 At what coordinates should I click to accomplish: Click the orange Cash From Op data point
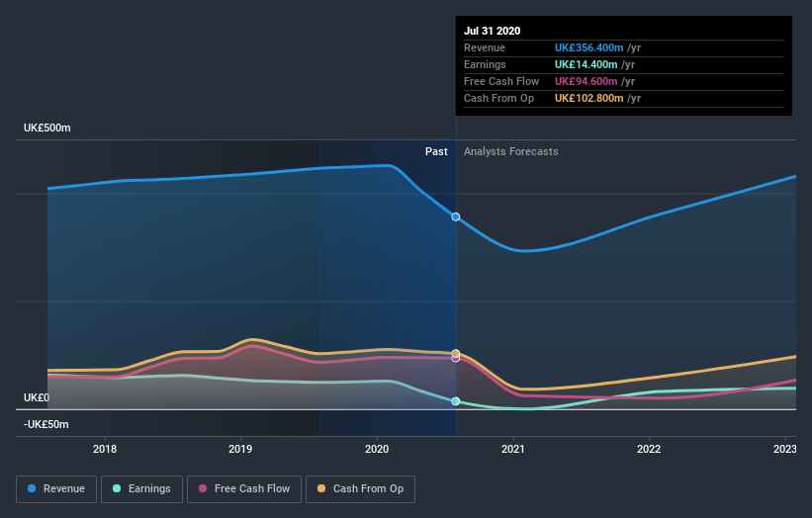456,354
